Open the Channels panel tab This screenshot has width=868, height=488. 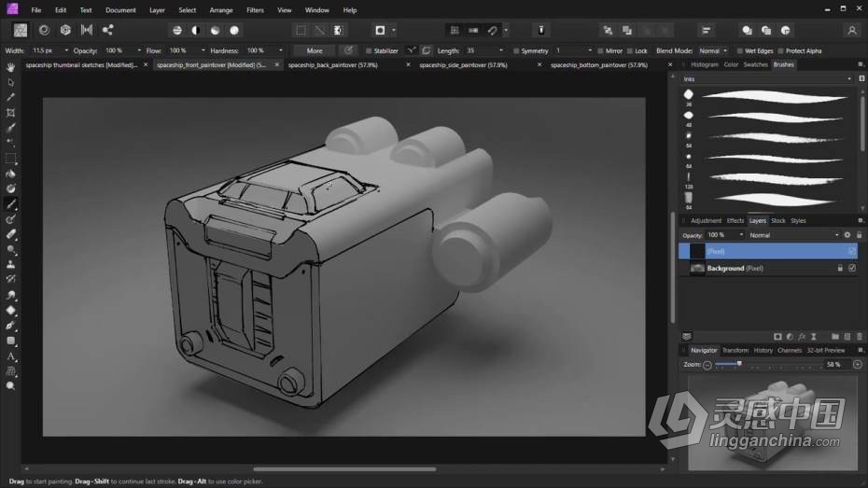pyautogui.click(x=790, y=350)
